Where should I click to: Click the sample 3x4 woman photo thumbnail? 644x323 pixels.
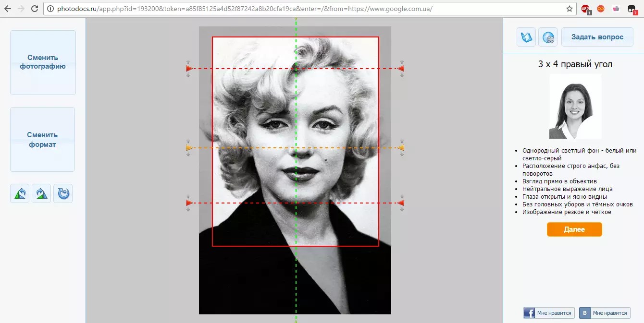[x=575, y=107]
